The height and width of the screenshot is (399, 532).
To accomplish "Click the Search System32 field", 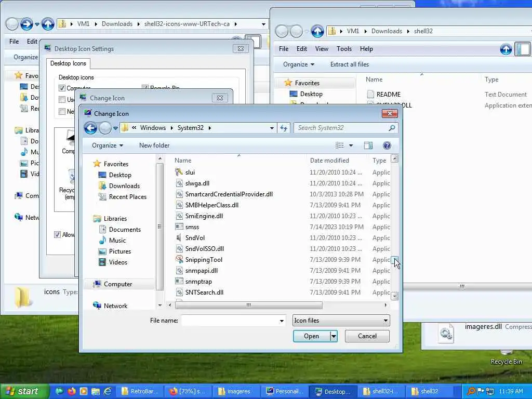I will click(341, 128).
